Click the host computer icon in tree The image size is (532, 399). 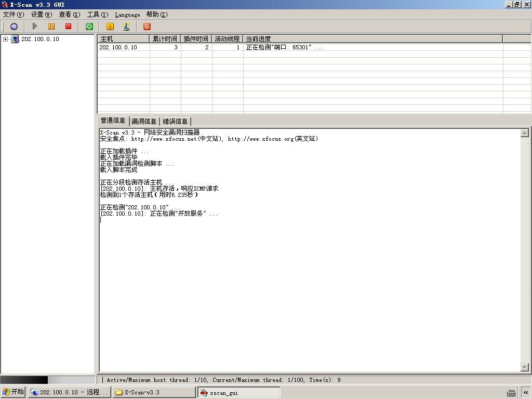click(15, 39)
